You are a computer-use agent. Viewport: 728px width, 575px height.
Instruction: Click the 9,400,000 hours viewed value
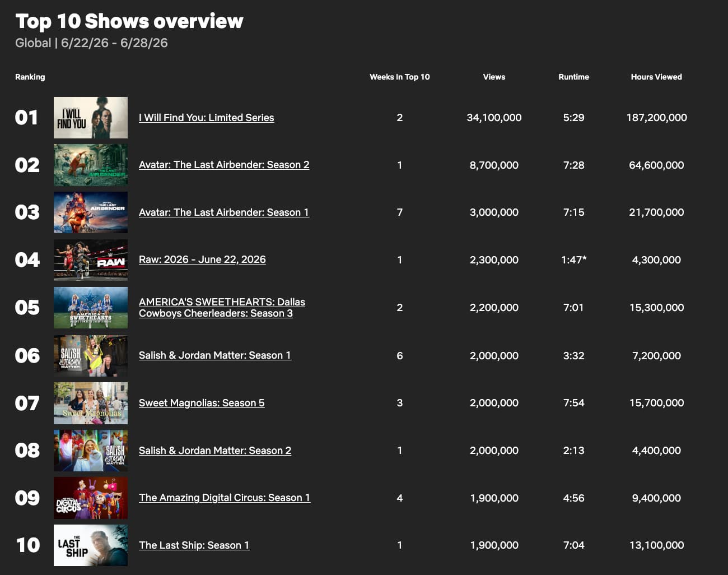pyautogui.click(x=656, y=498)
